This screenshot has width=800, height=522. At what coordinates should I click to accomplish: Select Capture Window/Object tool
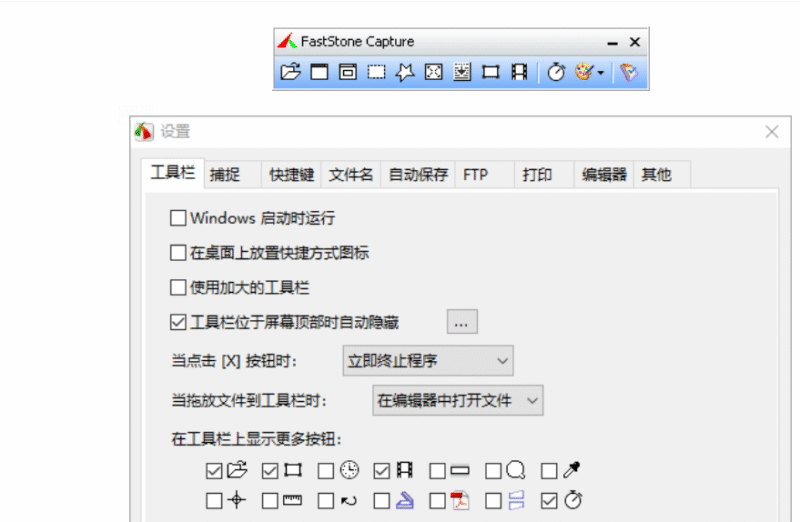pyautogui.click(x=348, y=72)
